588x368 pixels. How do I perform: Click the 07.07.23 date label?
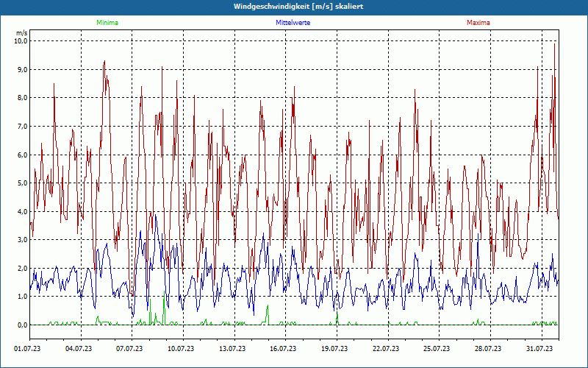click(x=129, y=349)
